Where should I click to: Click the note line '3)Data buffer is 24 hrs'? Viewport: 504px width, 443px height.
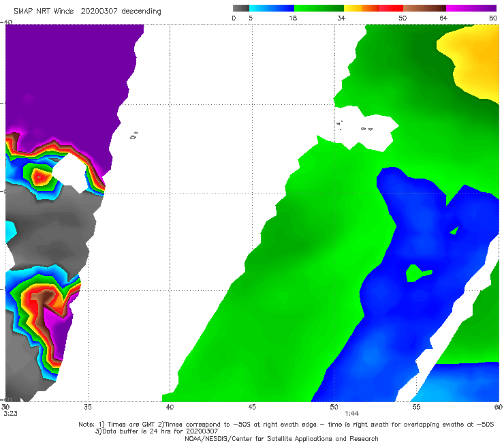coord(157,431)
